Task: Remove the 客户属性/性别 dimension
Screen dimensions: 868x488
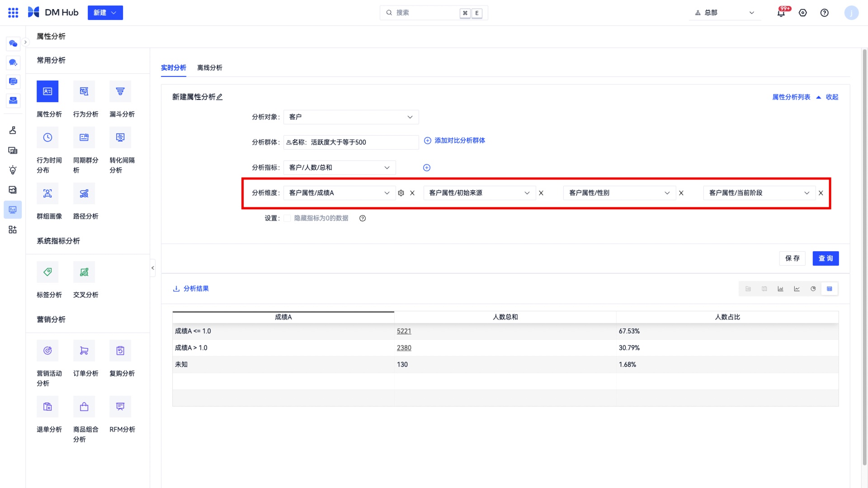Action: coord(681,193)
